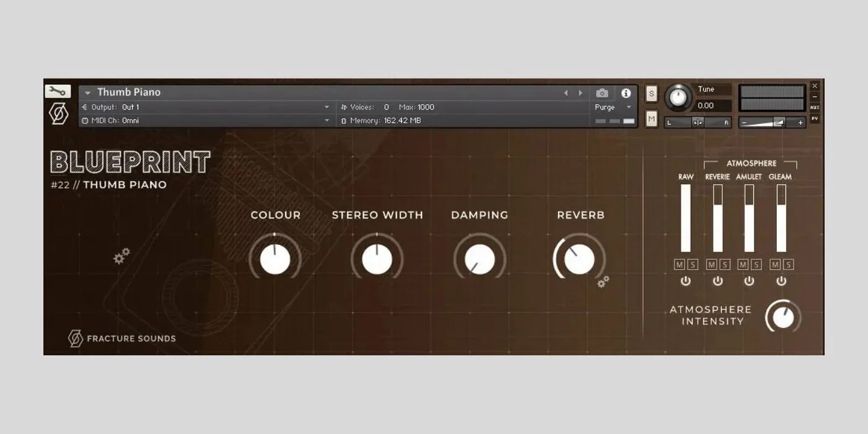Open the Output Out 1 dropdown
The width and height of the screenshot is (868, 434).
[206, 107]
